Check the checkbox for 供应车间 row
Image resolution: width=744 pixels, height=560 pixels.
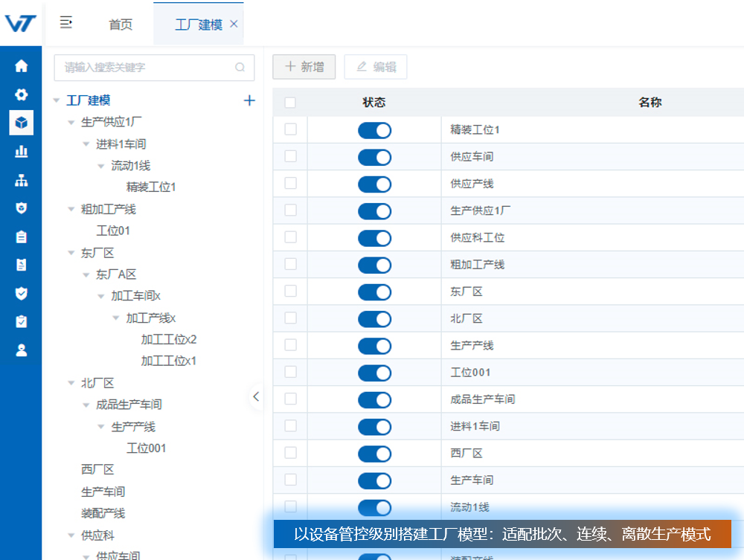(290, 156)
